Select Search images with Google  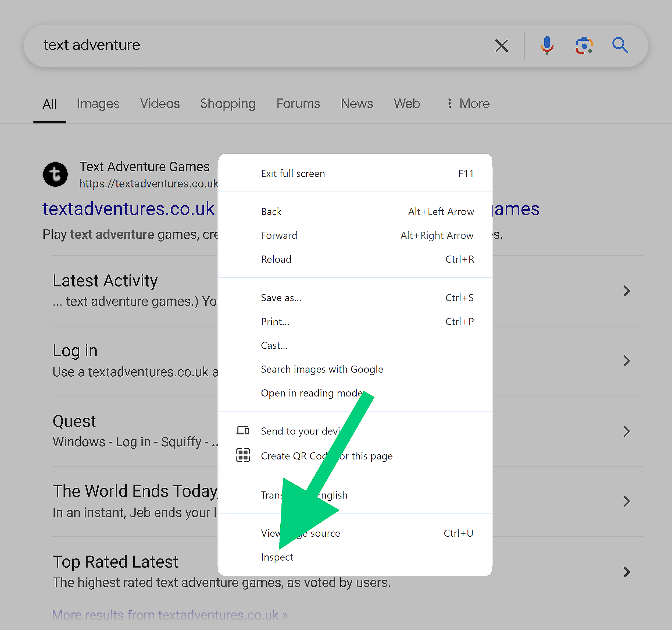[x=355, y=369]
